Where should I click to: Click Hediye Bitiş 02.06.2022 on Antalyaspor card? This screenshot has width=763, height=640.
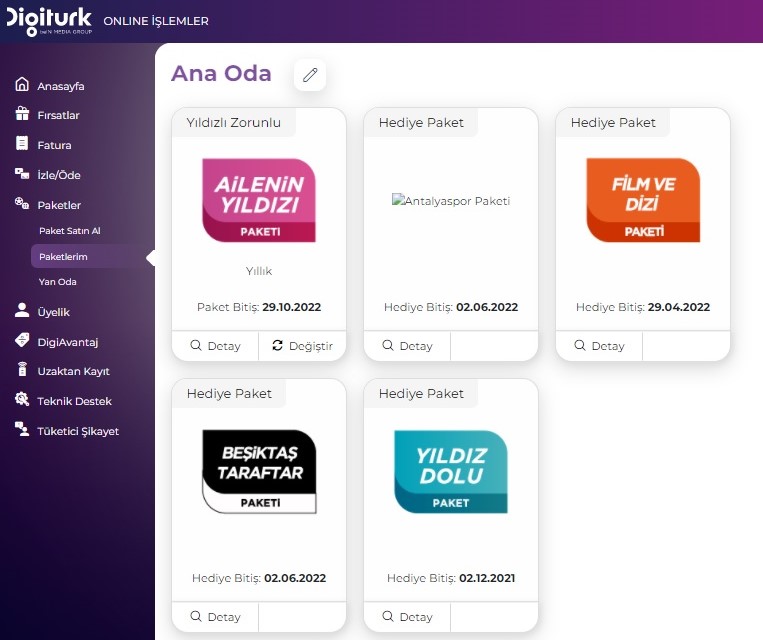click(451, 307)
